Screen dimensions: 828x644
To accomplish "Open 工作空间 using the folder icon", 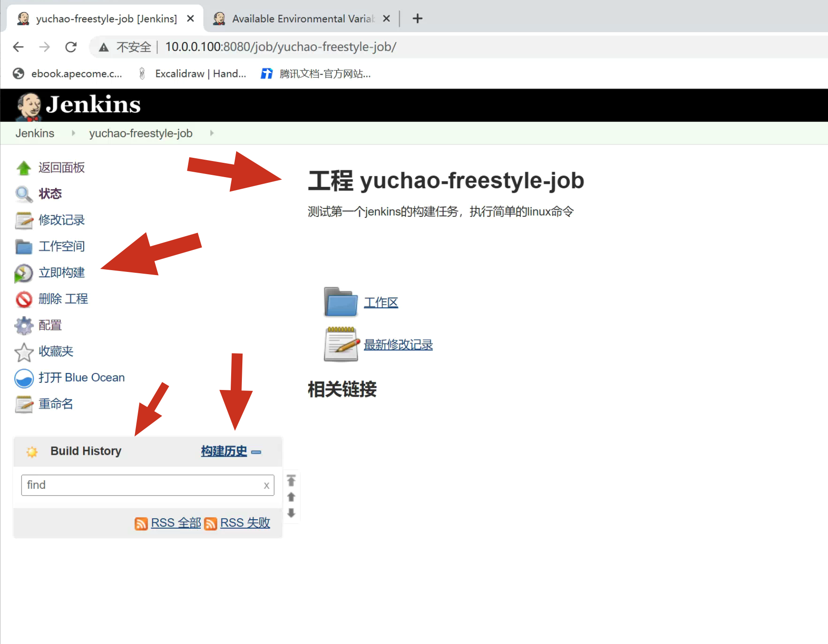I will coord(24,246).
